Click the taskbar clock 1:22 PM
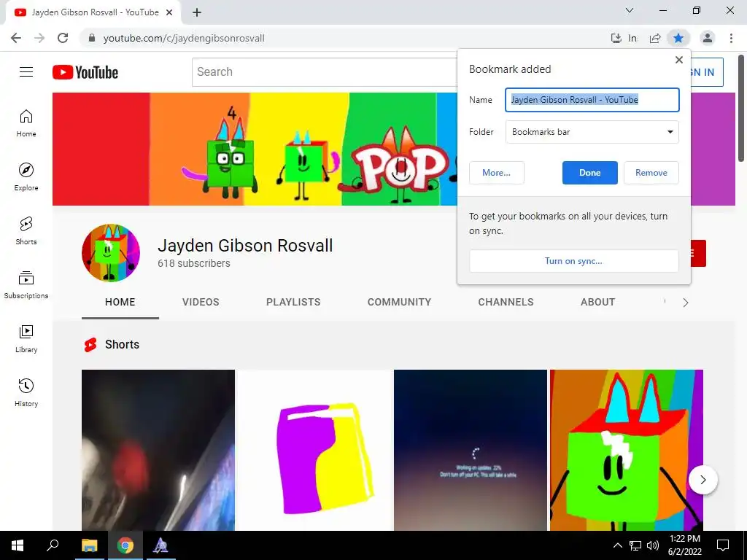747x560 pixels. pyautogui.click(x=685, y=538)
